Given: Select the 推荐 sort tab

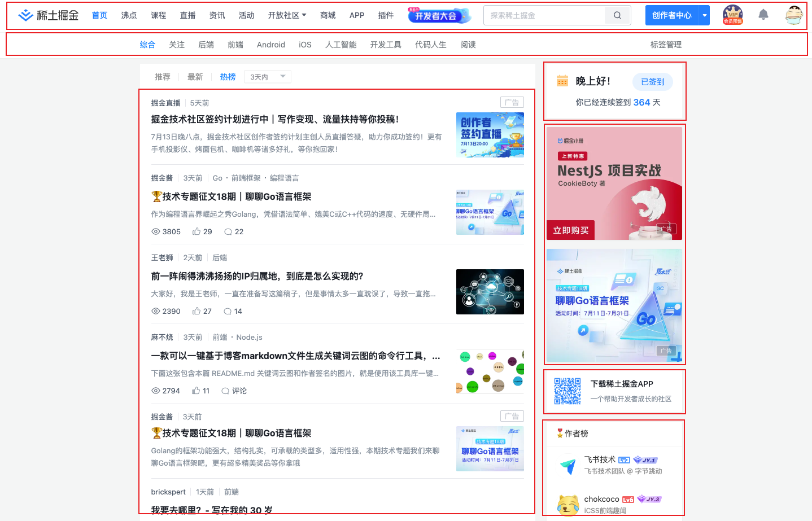Looking at the screenshot, I should click(x=163, y=77).
